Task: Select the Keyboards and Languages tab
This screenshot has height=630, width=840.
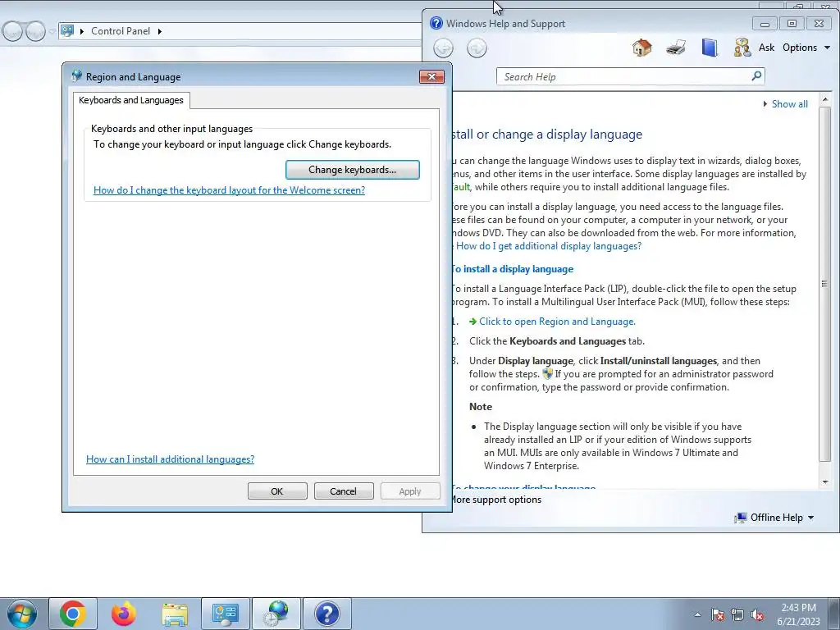Action: click(131, 100)
